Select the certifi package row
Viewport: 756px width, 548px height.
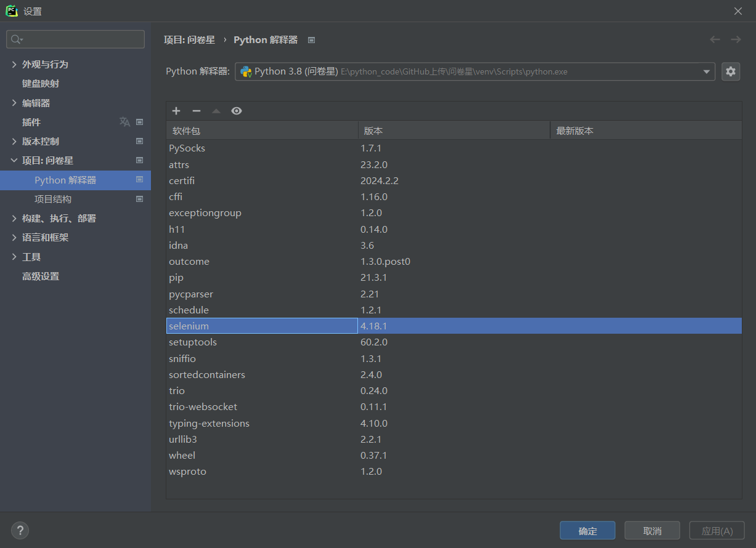(x=454, y=180)
